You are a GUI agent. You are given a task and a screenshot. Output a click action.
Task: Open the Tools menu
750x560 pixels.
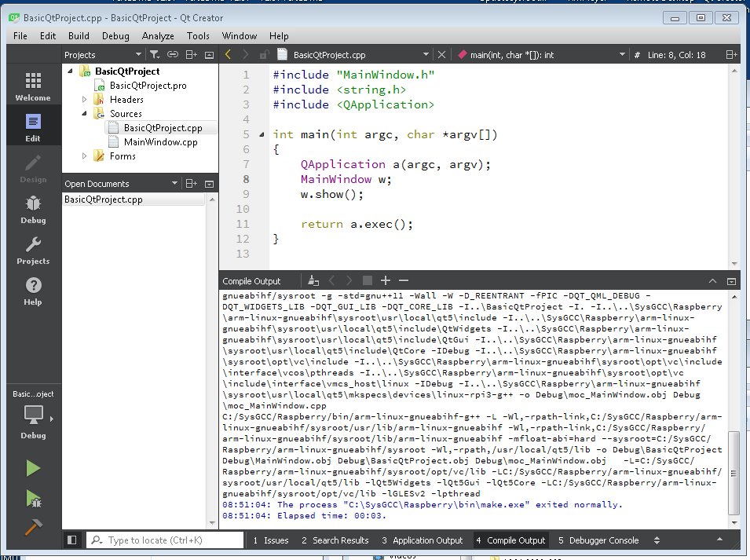click(x=198, y=36)
